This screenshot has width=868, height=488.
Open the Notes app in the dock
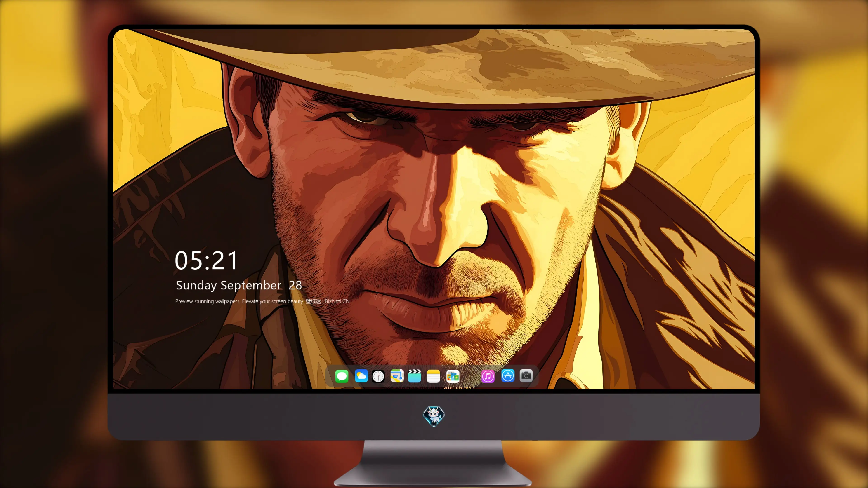[433, 376]
